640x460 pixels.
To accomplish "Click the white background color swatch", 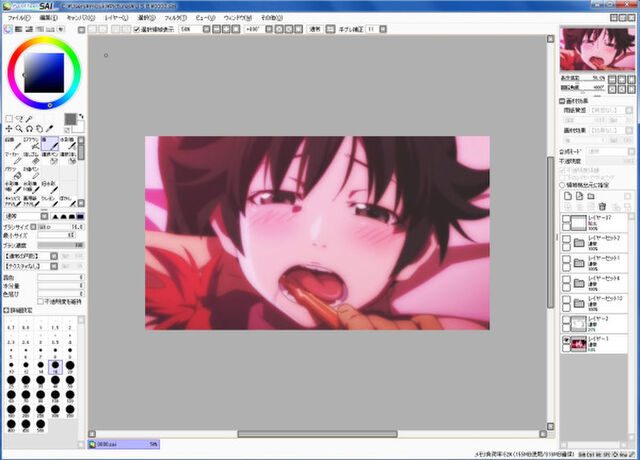I will pos(80,127).
